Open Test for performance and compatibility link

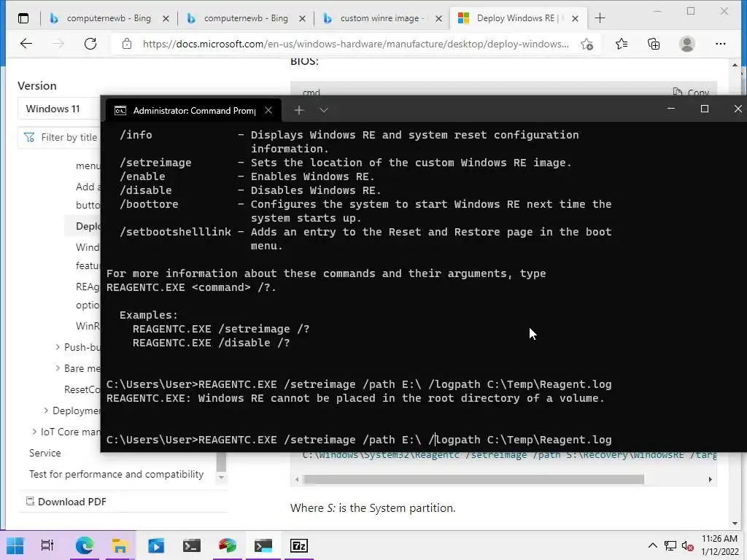tap(116, 474)
